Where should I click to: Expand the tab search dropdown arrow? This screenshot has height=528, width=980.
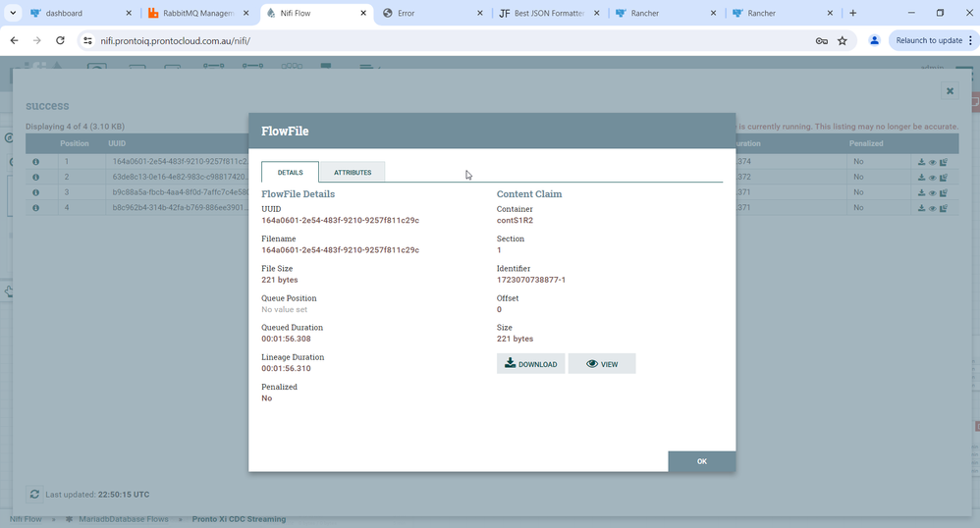pos(13,13)
